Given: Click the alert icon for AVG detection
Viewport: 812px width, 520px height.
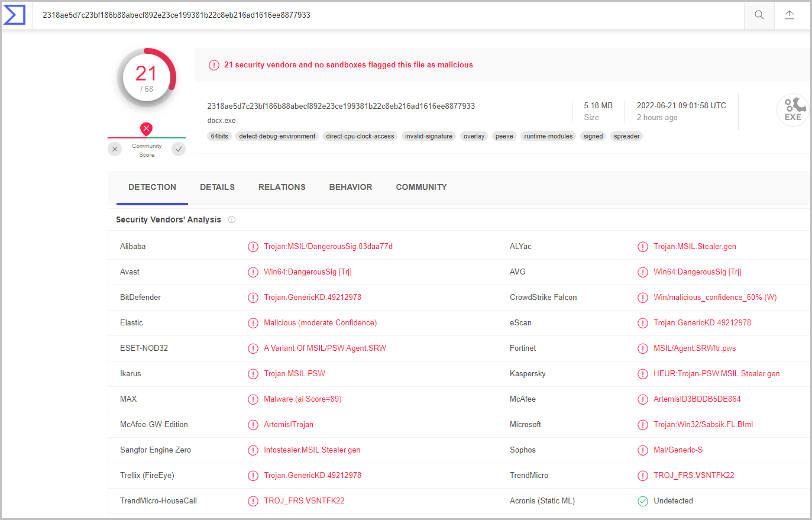Looking at the screenshot, I should 643,272.
